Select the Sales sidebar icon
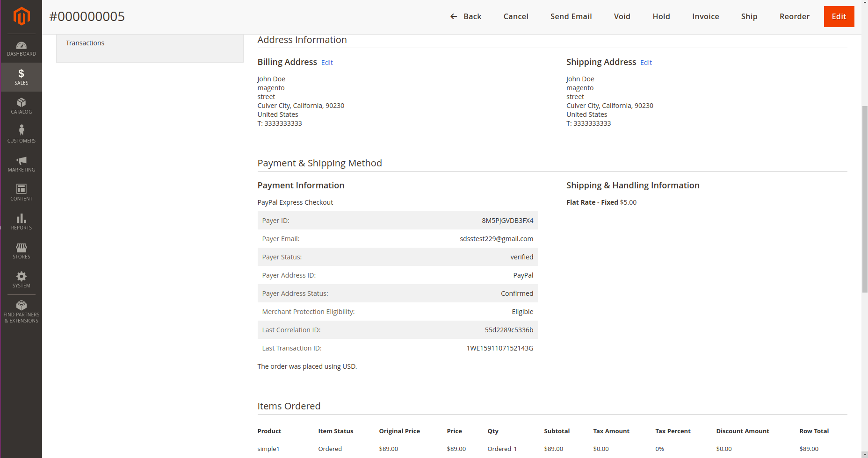This screenshot has width=868, height=458. click(x=21, y=76)
